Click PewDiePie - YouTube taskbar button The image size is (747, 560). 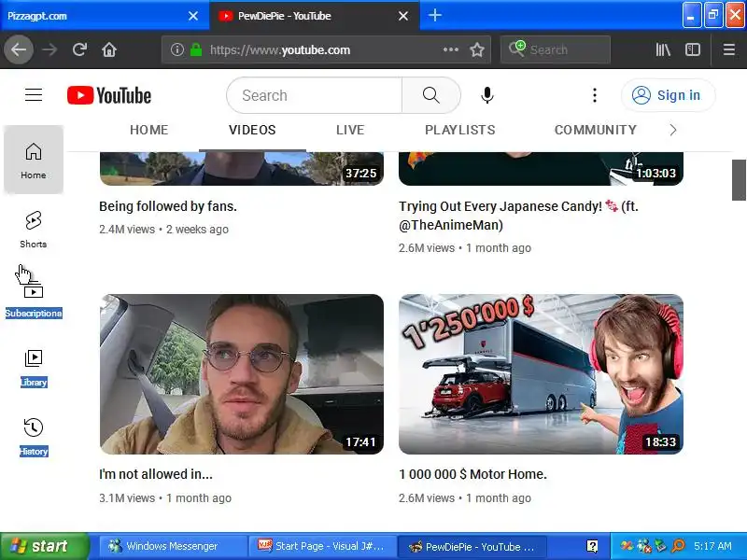(472, 546)
